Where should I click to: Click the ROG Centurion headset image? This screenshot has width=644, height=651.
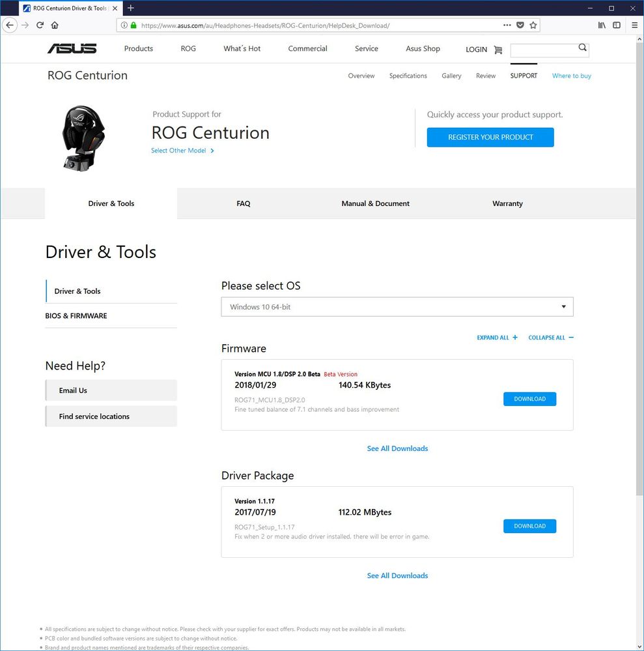tap(83, 138)
